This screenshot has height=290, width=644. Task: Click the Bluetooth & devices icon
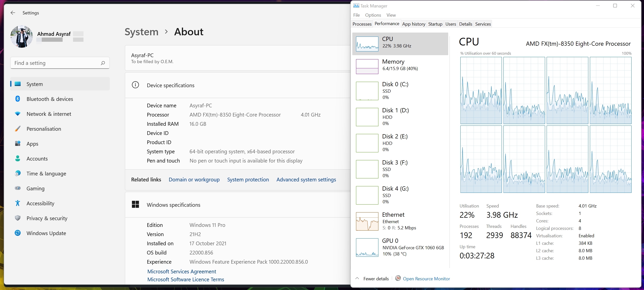pyautogui.click(x=17, y=99)
